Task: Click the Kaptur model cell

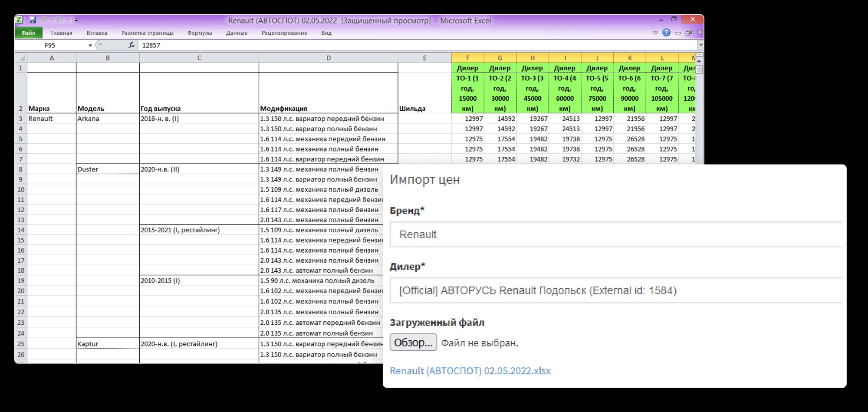Action: (108, 344)
